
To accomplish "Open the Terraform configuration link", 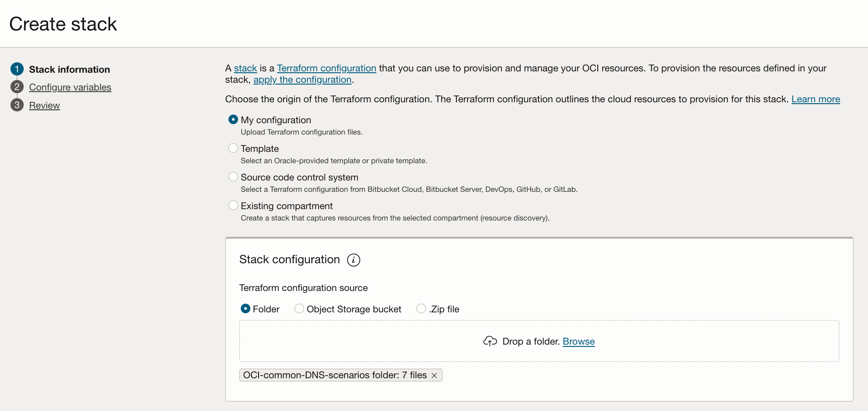I will click(x=326, y=68).
